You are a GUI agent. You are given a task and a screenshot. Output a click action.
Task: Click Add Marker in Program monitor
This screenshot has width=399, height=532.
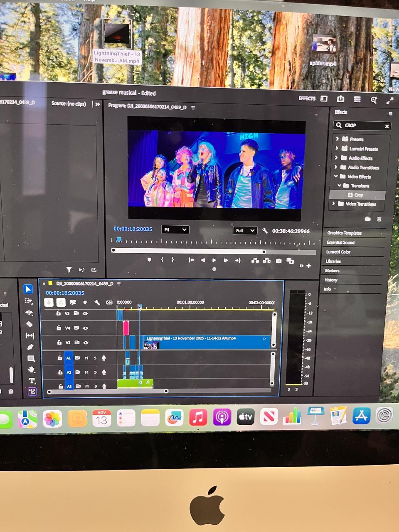coord(149,260)
